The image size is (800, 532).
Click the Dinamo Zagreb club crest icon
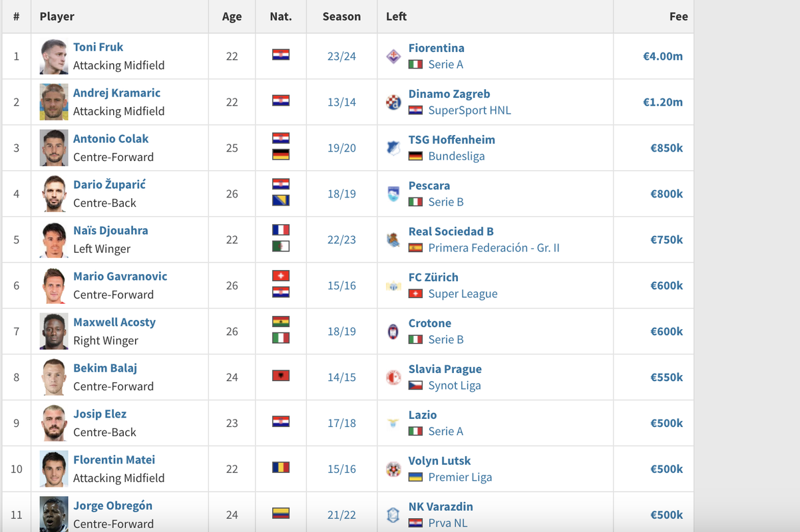(x=393, y=102)
